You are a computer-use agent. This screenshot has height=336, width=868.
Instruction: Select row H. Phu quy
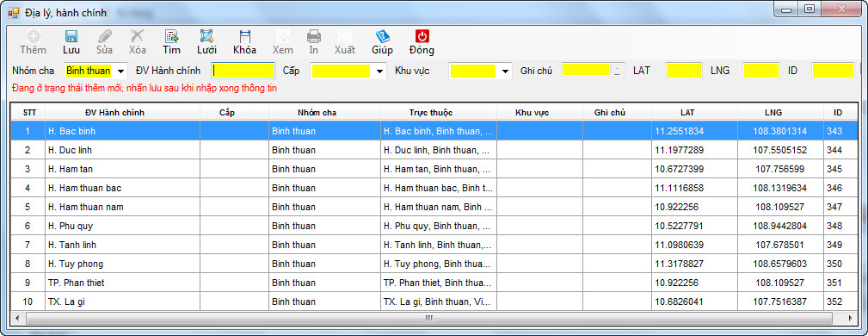click(434, 226)
